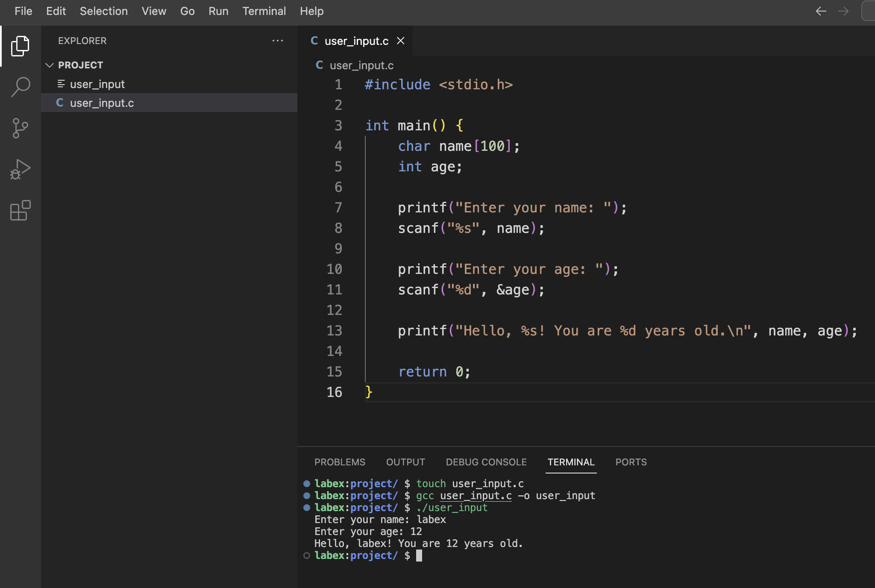
Task: Click the underlined user_input.c link in terminal
Action: (476, 496)
